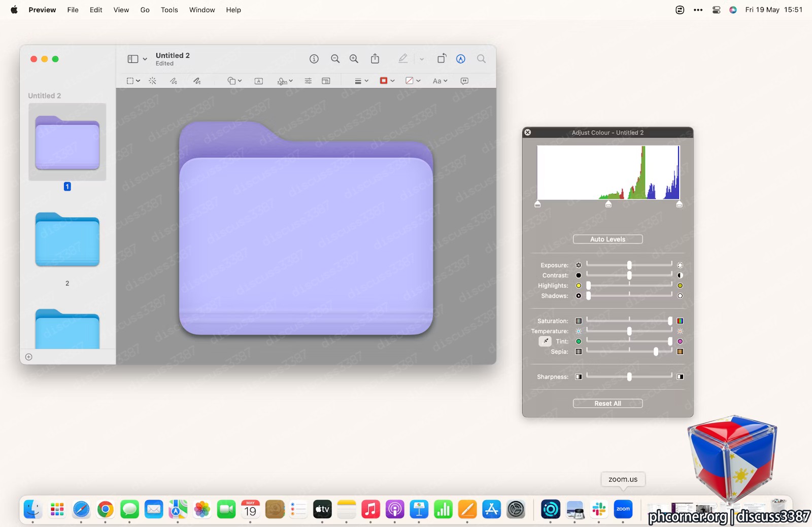812x527 pixels.
Task: Select the purple folder thumbnail page 1
Action: tap(67, 143)
